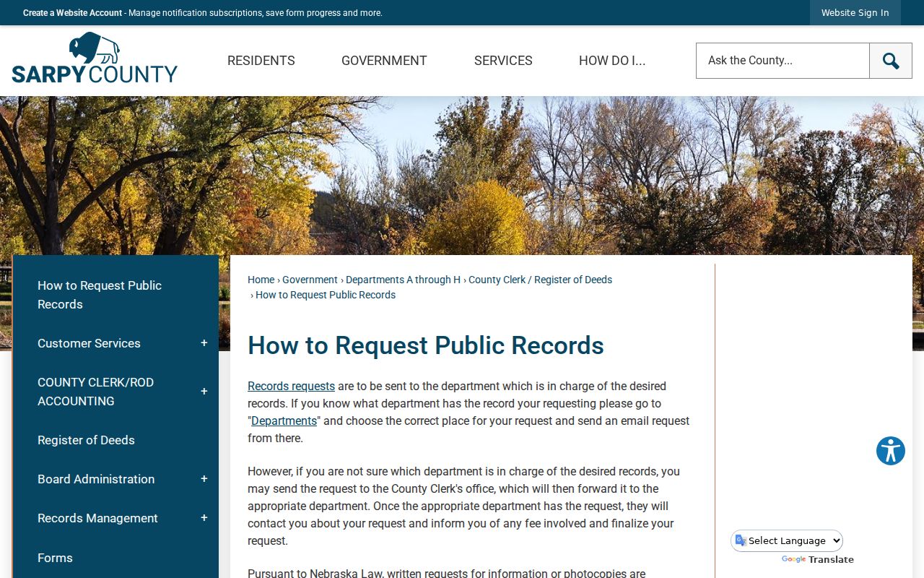924x578 pixels.
Task: Go to Home breadcrumb
Action: (261, 280)
